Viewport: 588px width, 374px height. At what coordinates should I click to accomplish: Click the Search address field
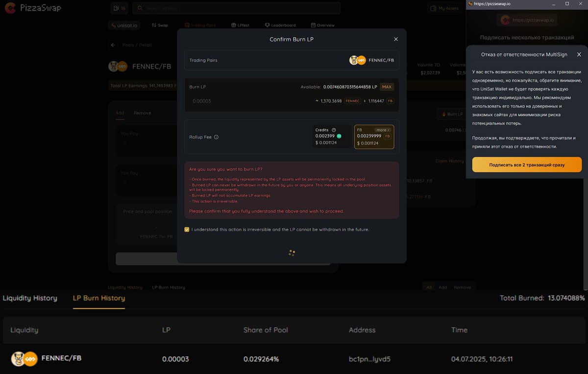[236, 8]
